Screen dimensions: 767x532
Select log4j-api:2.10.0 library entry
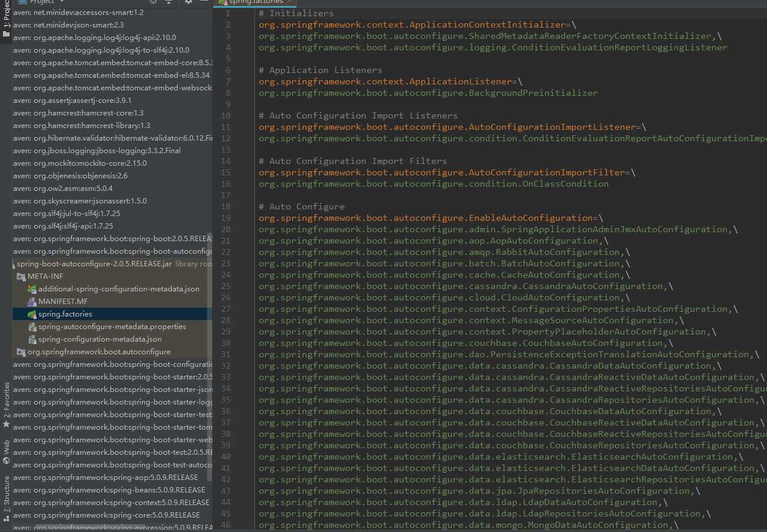pyautogui.click(x=95, y=37)
